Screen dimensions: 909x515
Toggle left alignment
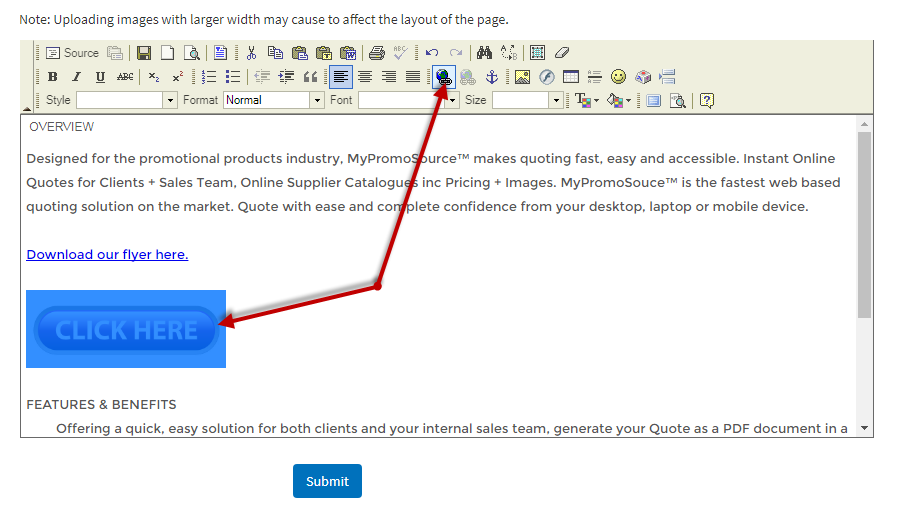coord(341,77)
